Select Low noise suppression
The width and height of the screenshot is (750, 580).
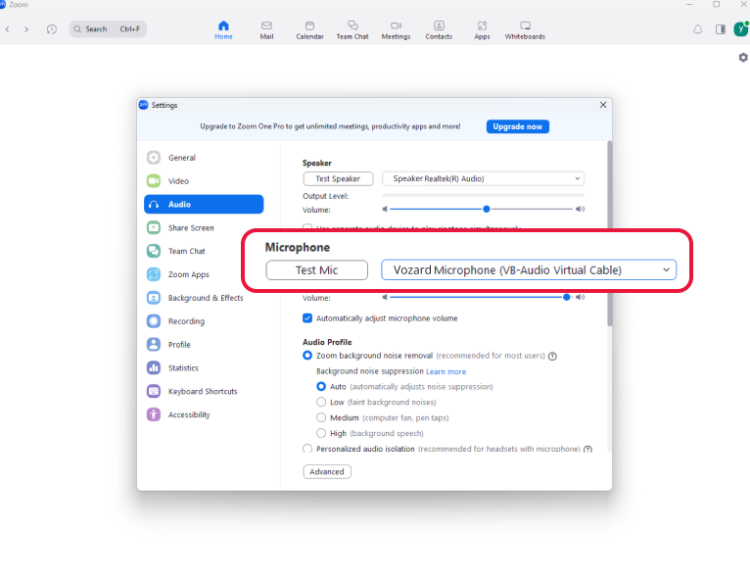pyautogui.click(x=321, y=402)
